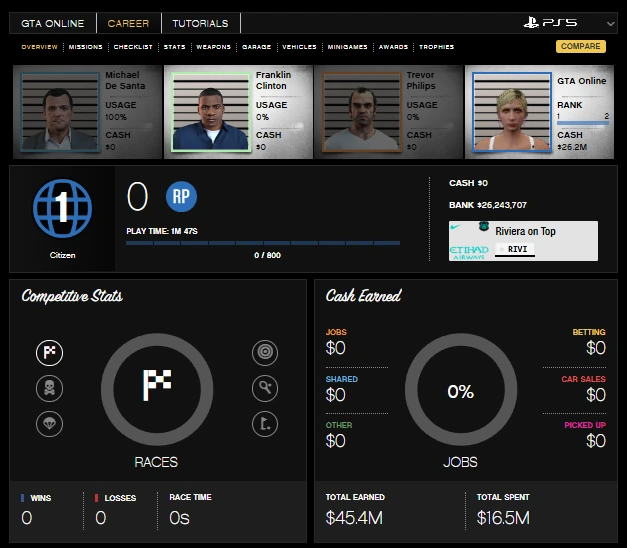Screen dimensions: 627x548
Task: Click the OTHER cash earned entry
Action: pos(339,435)
